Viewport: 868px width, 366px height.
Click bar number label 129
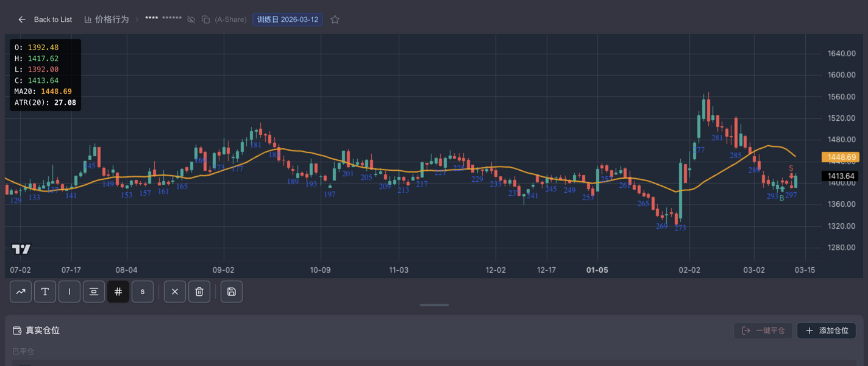16,200
